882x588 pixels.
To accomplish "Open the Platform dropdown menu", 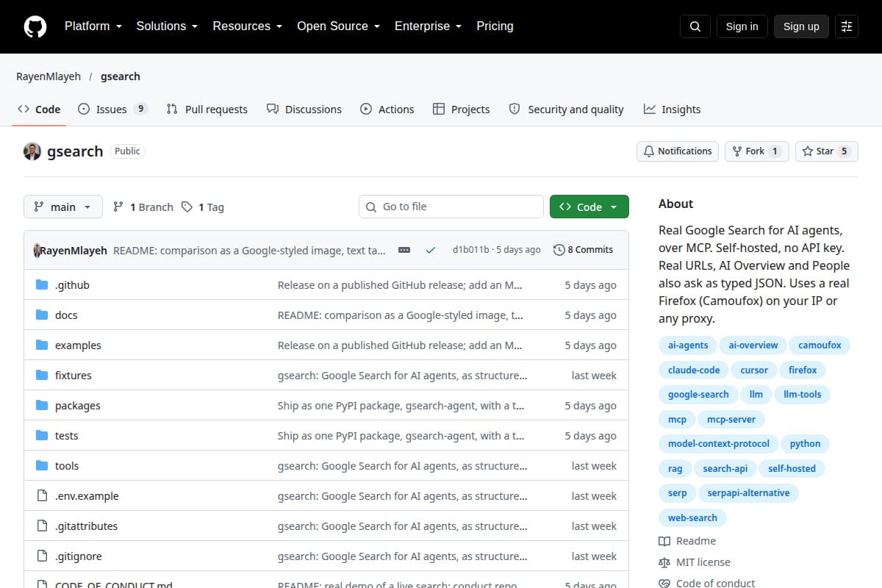I will 93,26.
